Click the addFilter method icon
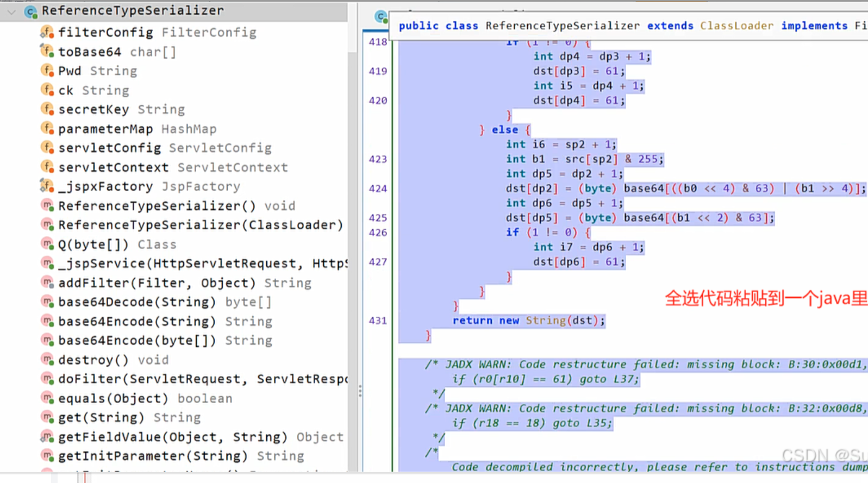 tap(47, 283)
